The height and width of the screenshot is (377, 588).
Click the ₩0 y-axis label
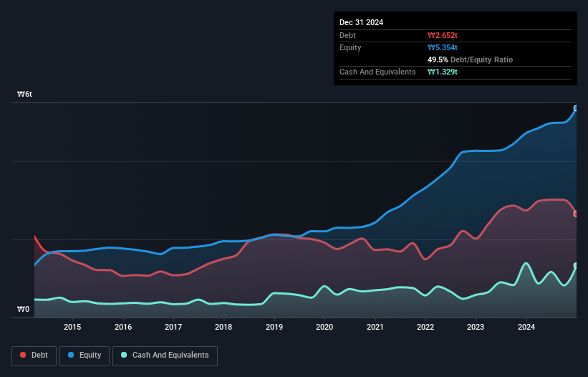point(23,309)
